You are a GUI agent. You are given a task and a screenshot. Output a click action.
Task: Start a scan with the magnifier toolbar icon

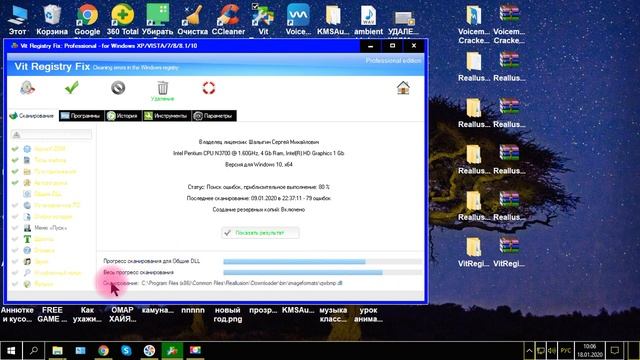click(27, 87)
